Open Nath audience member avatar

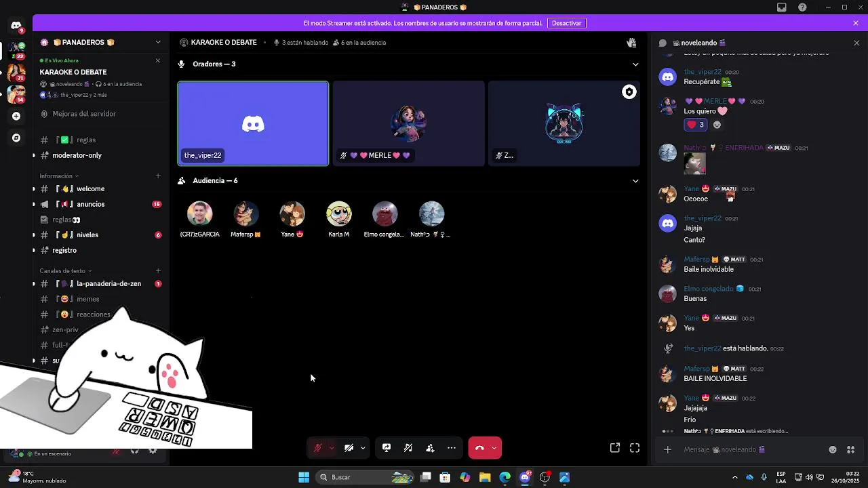pos(431,213)
